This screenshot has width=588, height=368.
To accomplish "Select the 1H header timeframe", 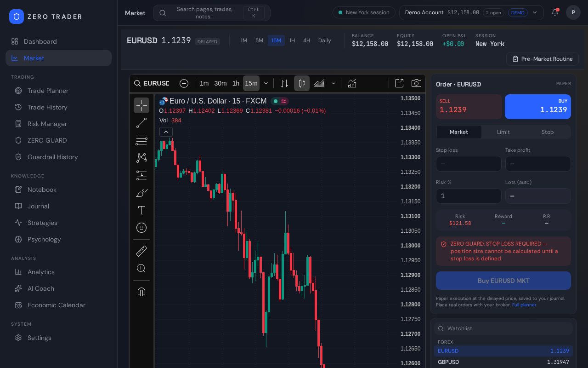I will [x=292, y=40].
